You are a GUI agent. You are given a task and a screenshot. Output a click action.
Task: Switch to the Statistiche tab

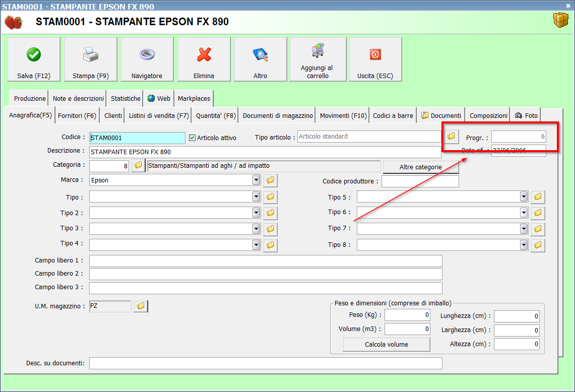click(x=125, y=98)
